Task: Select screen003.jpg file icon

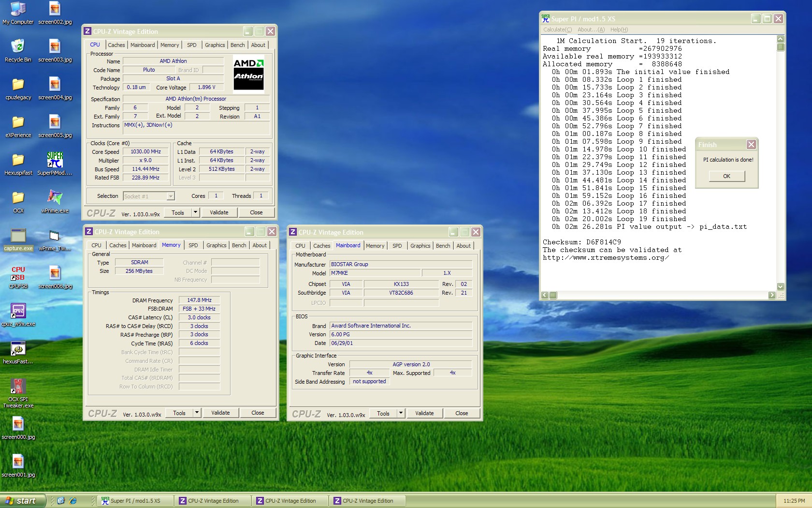Action: (55, 50)
